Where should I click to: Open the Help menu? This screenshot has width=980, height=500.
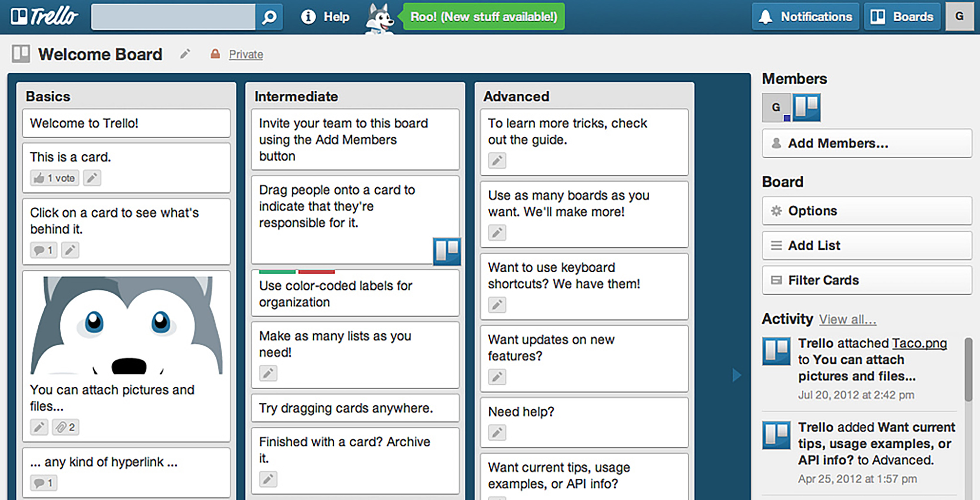325,16
